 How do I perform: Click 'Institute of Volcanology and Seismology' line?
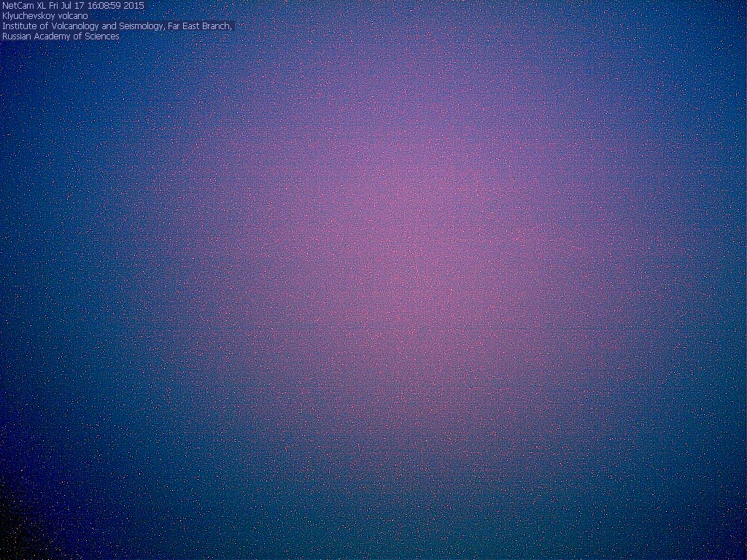coord(117,26)
